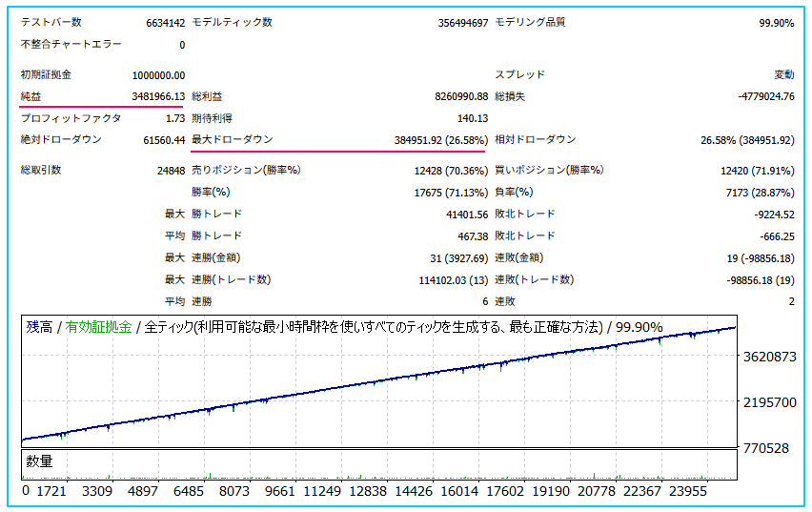
Task: Click the 純益 value 3481966.13
Action: (157, 96)
